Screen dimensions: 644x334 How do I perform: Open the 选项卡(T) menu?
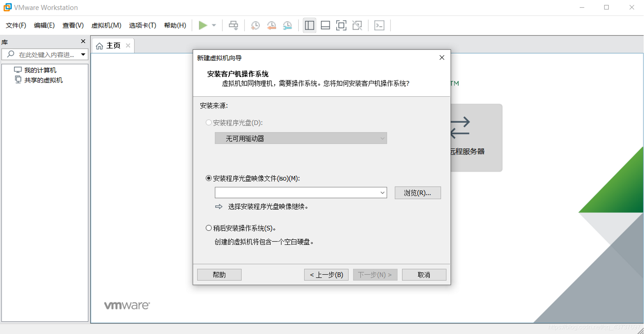click(x=143, y=25)
